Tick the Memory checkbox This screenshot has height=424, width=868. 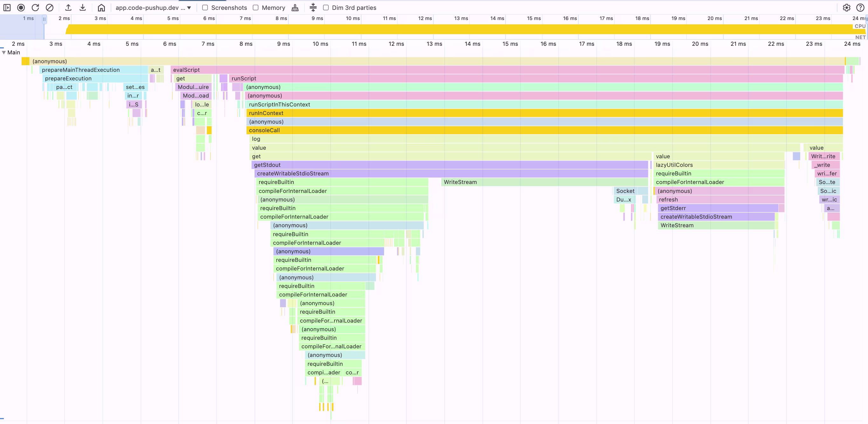click(x=256, y=7)
